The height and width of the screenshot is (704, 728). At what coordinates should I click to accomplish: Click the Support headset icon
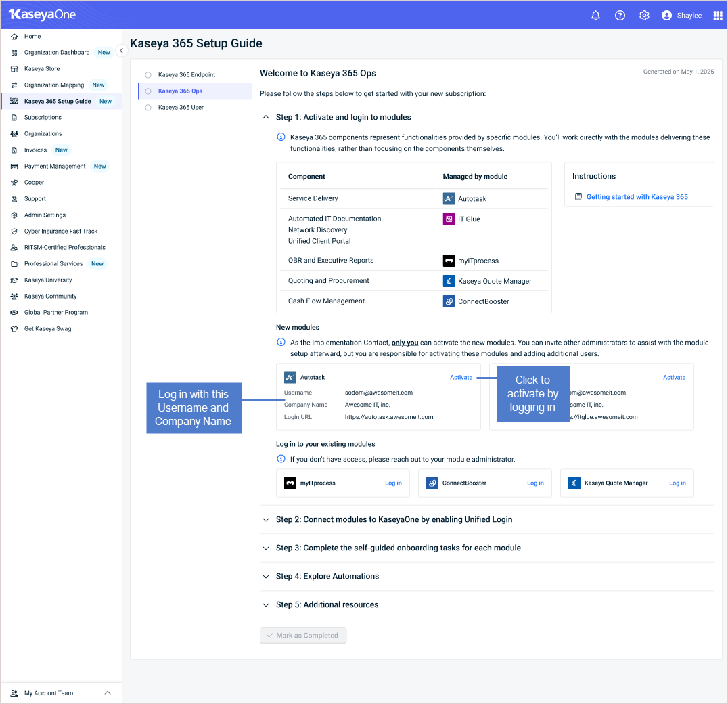[x=14, y=199]
